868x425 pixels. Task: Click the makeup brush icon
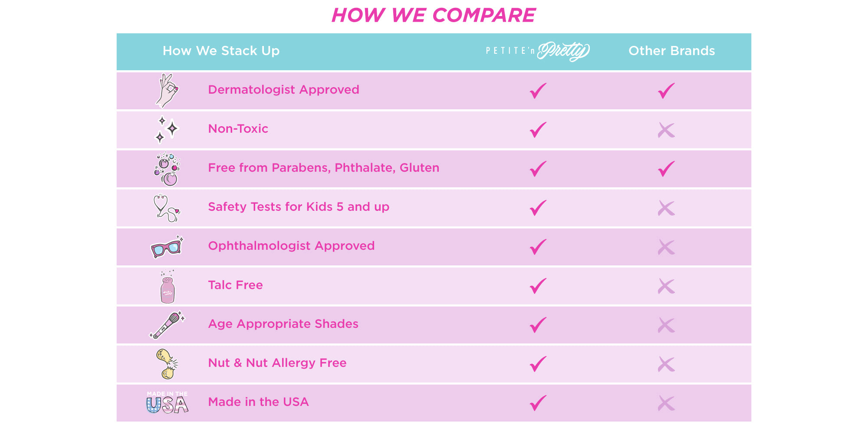tap(167, 325)
